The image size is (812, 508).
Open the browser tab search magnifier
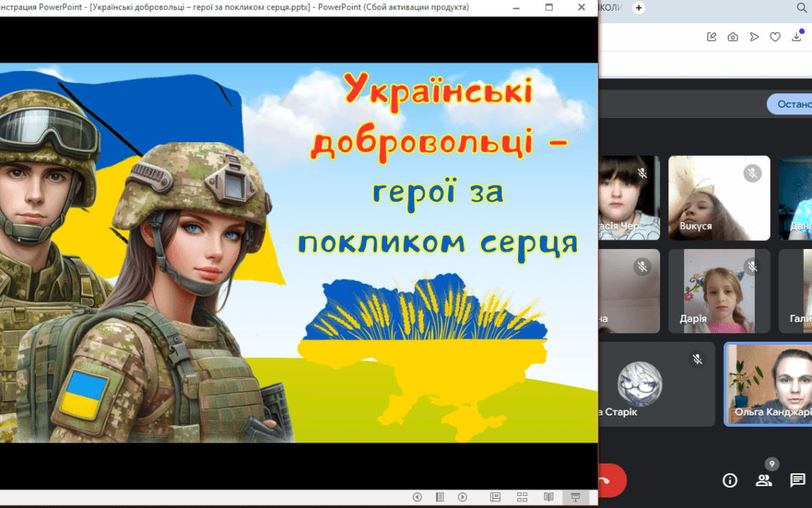[801, 8]
